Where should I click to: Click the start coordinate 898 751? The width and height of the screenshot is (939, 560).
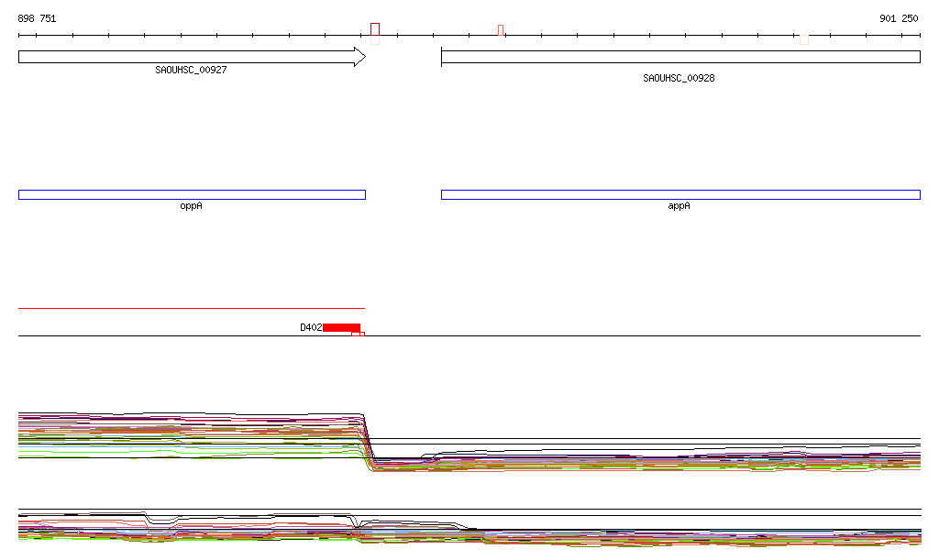[x=37, y=18]
